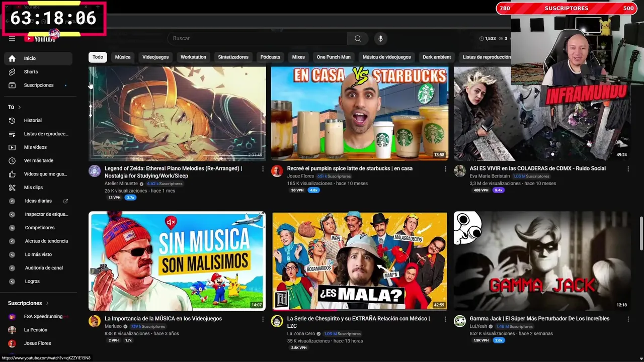Screen dimensions: 644x362
Task: Expand the Suscripciones section heading
Action: pos(28,303)
